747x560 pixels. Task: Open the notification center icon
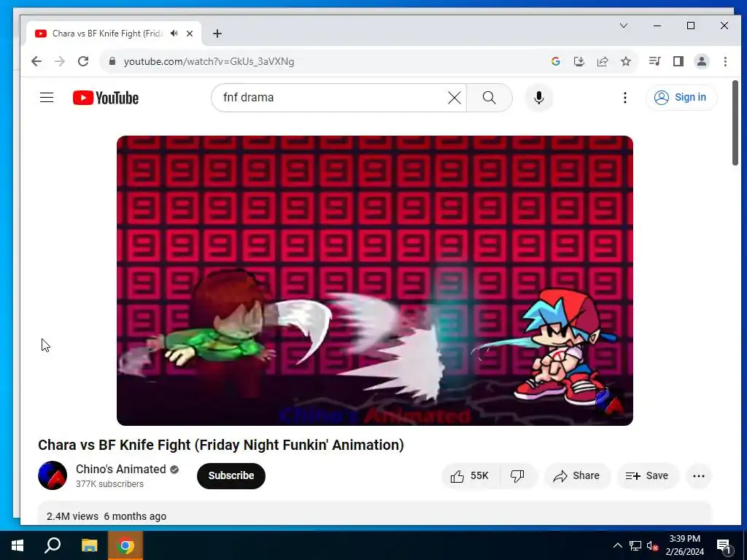(x=724, y=545)
